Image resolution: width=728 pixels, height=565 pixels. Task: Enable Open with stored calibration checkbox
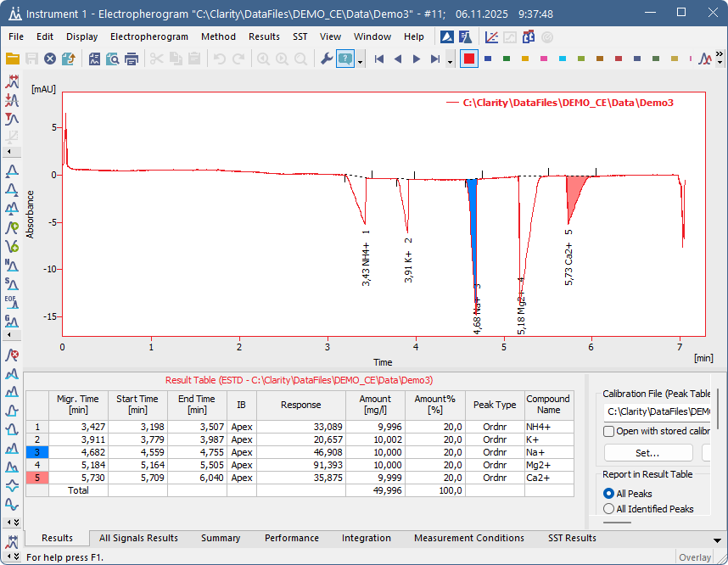coord(608,431)
